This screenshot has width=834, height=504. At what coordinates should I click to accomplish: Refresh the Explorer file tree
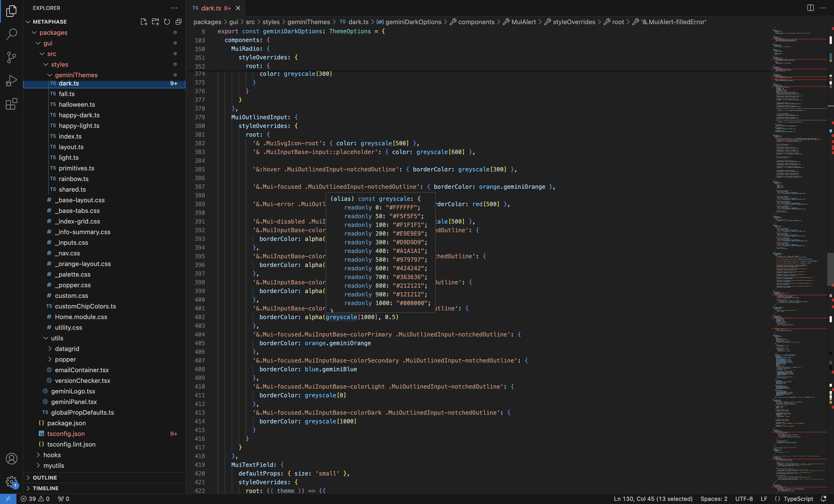(x=167, y=22)
